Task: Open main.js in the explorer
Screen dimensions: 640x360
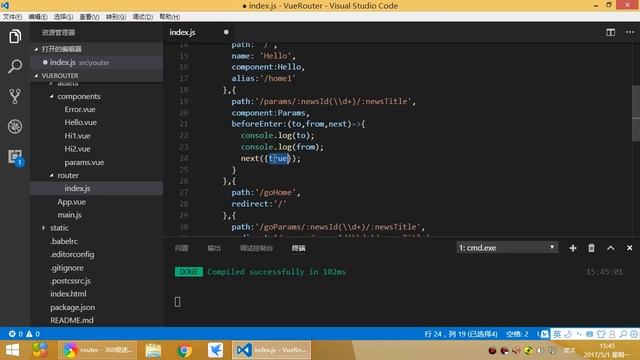Action: 69,215
